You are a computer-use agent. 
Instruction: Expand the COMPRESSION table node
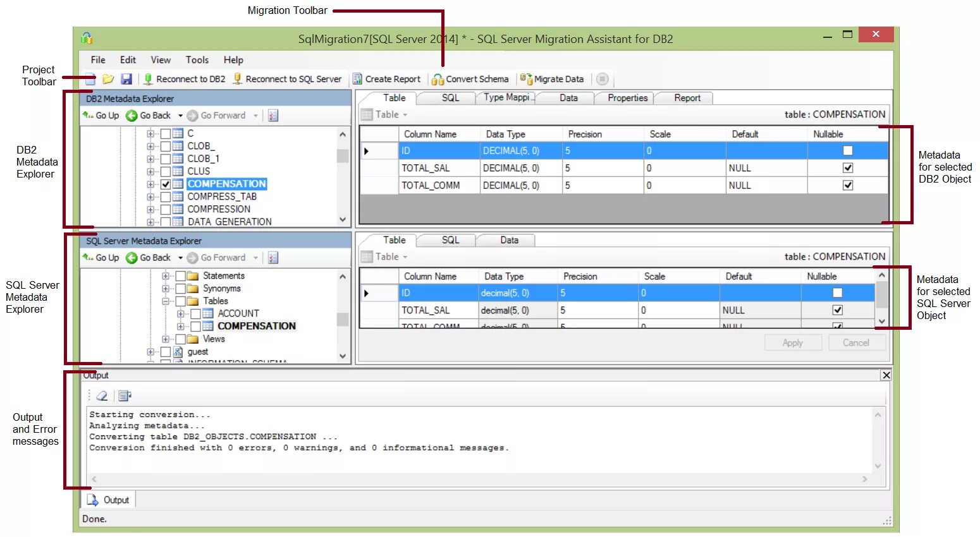(x=150, y=209)
